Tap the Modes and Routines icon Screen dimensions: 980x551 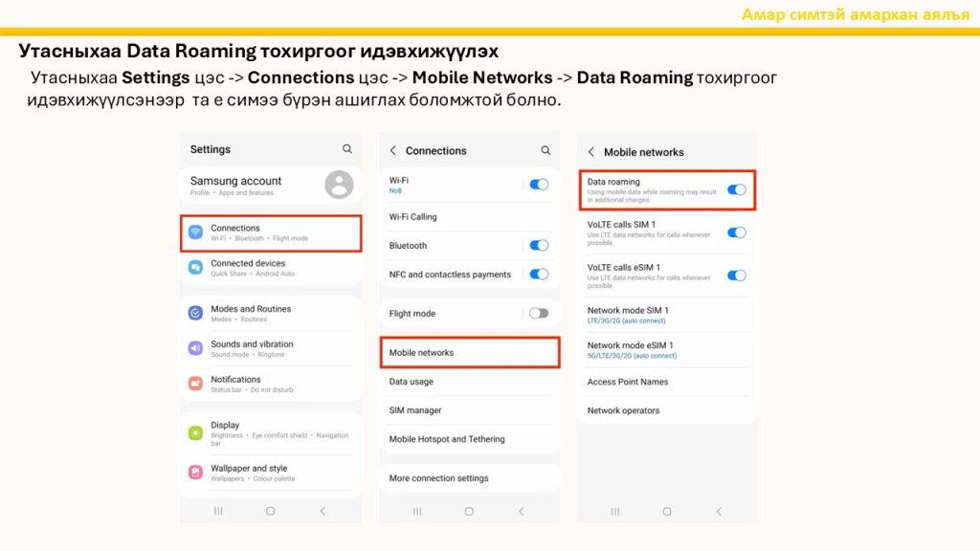[195, 313]
